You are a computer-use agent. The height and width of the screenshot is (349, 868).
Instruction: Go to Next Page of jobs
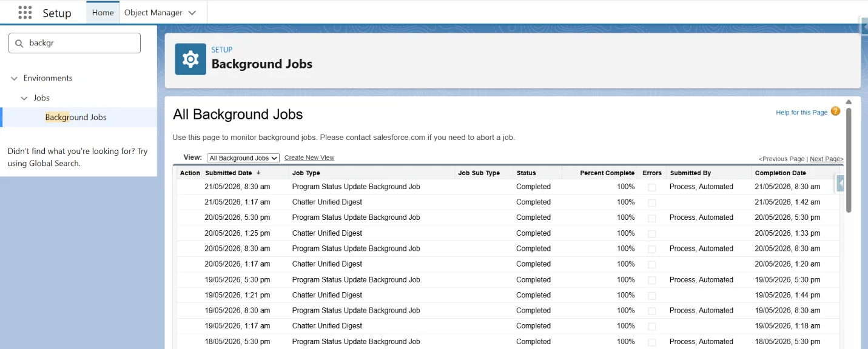827,159
